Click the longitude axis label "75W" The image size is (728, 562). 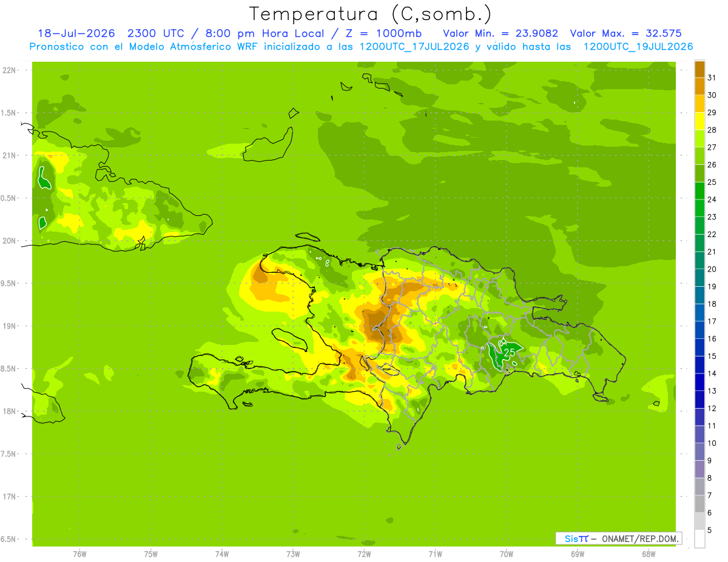tap(151, 554)
